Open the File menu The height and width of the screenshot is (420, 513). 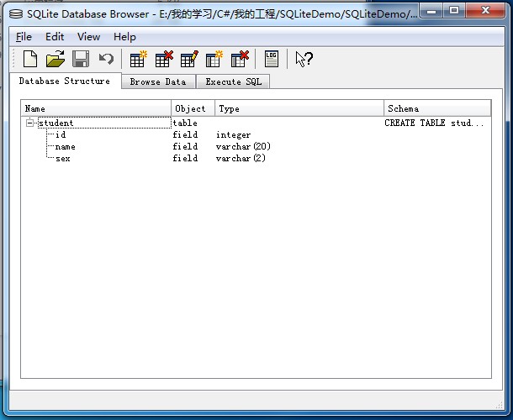click(x=24, y=37)
